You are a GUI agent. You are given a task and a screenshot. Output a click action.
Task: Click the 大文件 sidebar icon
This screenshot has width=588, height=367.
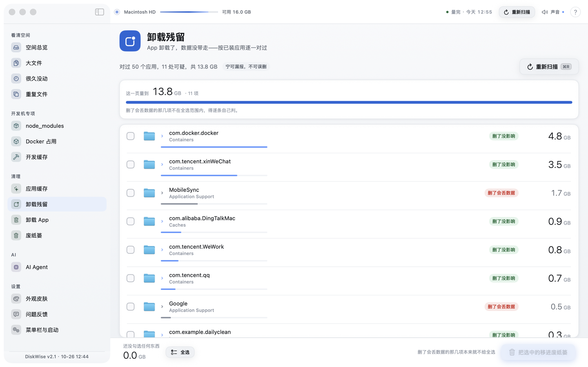coord(16,63)
